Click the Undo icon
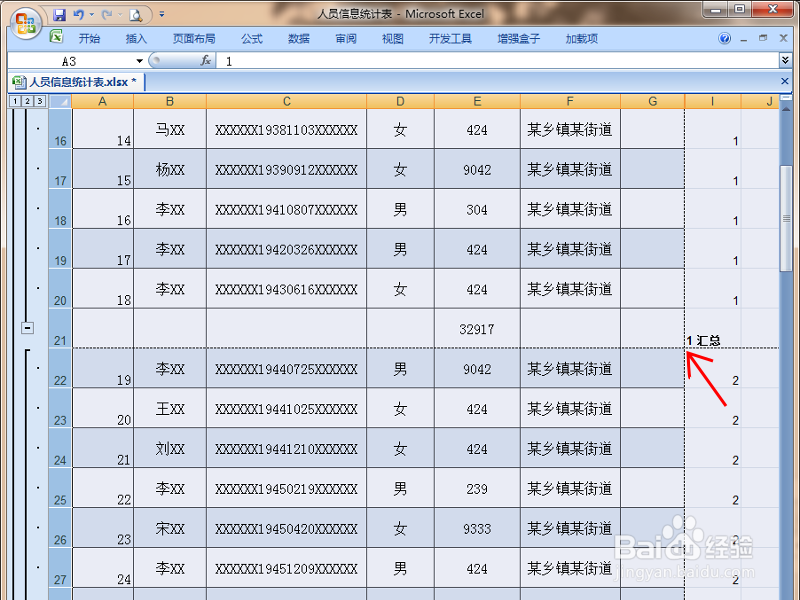The height and width of the screenshot is (600, 800). pyautogui.click(x=80, y=14)
